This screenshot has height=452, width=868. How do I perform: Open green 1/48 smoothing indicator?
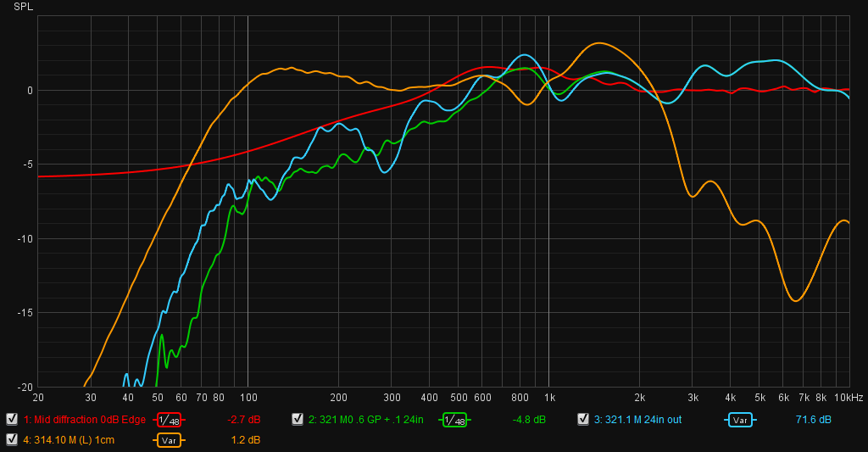[x=454, y=420]
